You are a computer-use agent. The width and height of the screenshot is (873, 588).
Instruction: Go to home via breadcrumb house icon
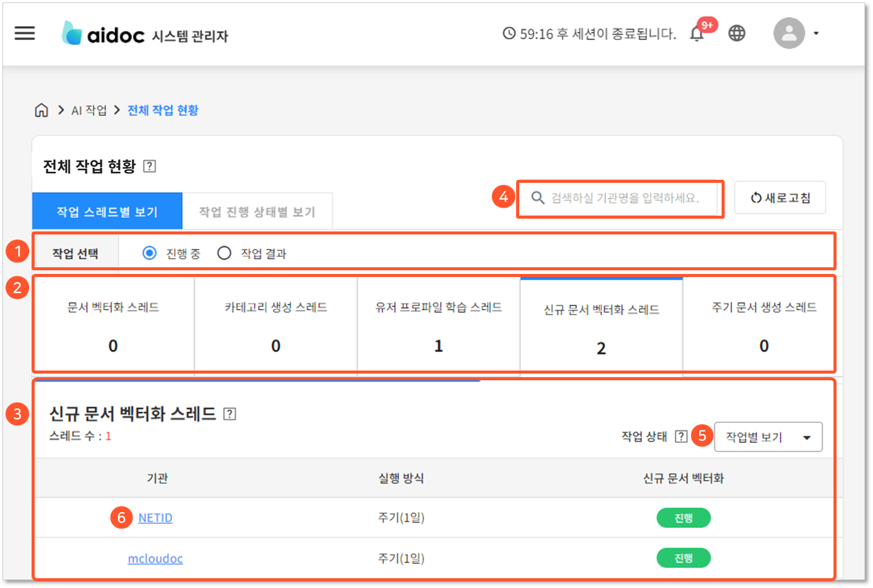click(41, 110)
